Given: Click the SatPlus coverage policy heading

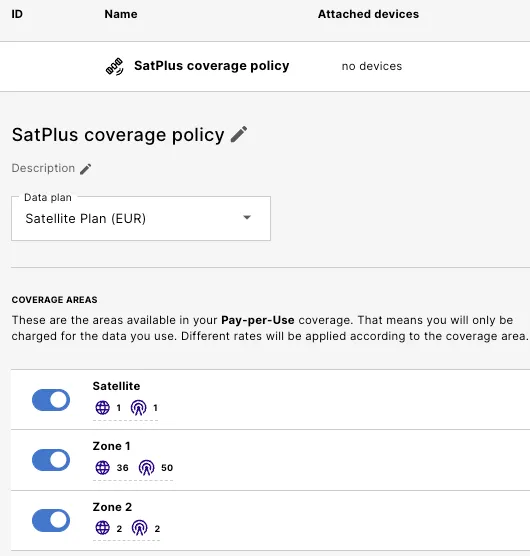Looking at the screenshot, I should [118, 135].
